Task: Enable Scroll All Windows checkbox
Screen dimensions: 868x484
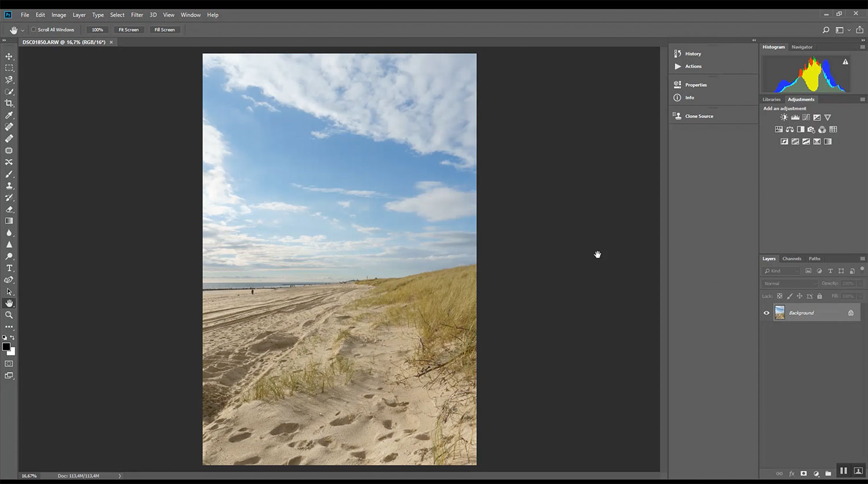Action: [x=34, y=30]
